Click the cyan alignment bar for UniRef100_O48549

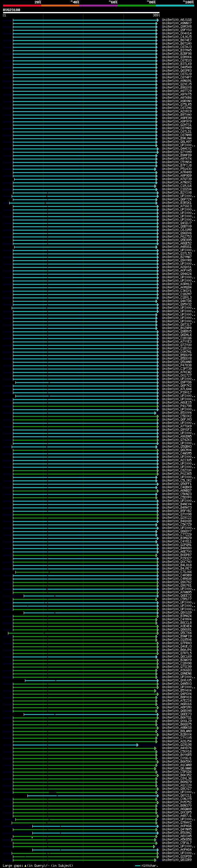tap(84, 67)
